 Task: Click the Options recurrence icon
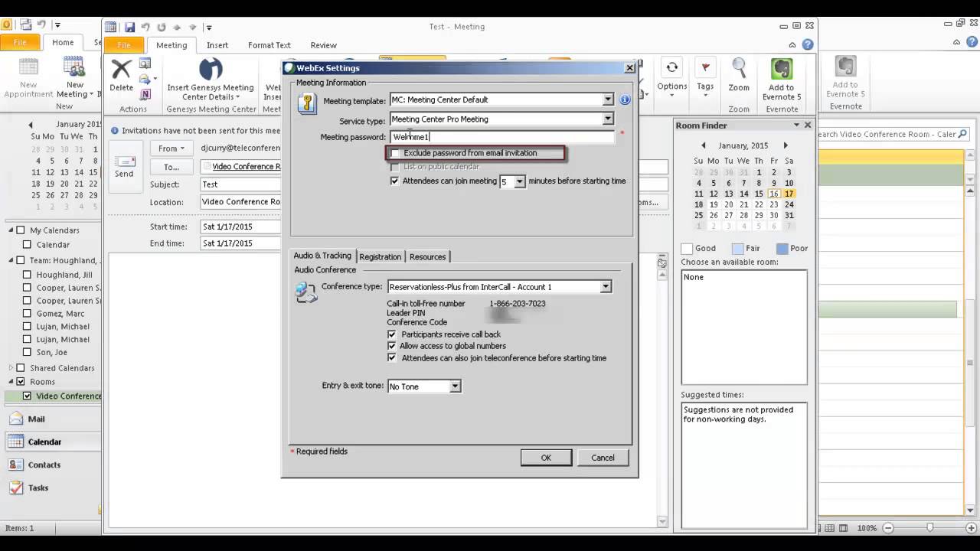(x=671, y=68)
